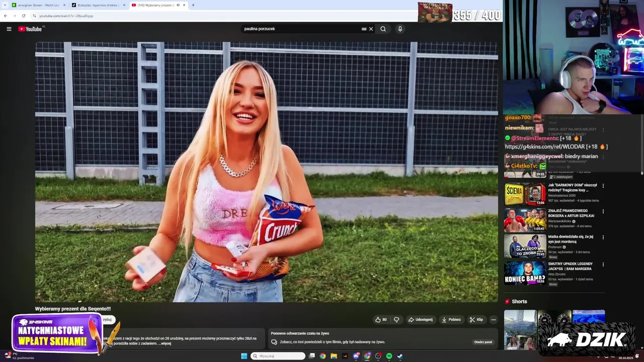Open the KONIEC BAMA video thumbnail
The image size is (644, 362).
525,273
